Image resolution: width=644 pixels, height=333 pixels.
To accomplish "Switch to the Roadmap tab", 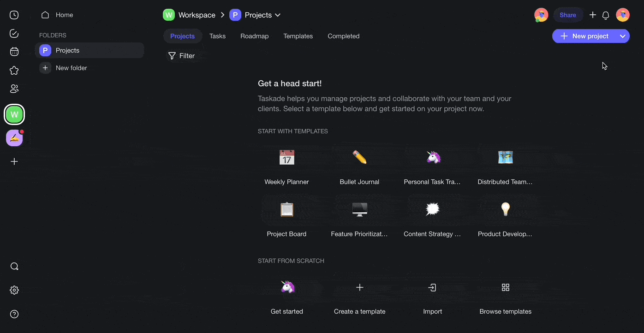I will click(254, 36).
